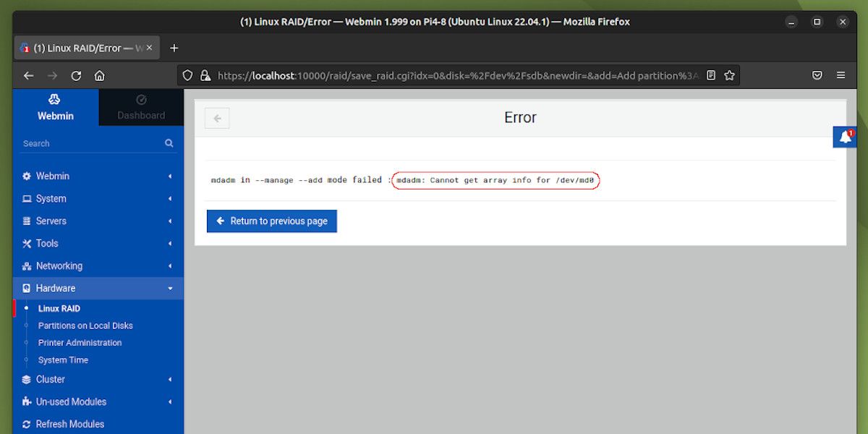Reload the page in Firefox
Screen dimensions: 868x434
click(x=76, y=75)
